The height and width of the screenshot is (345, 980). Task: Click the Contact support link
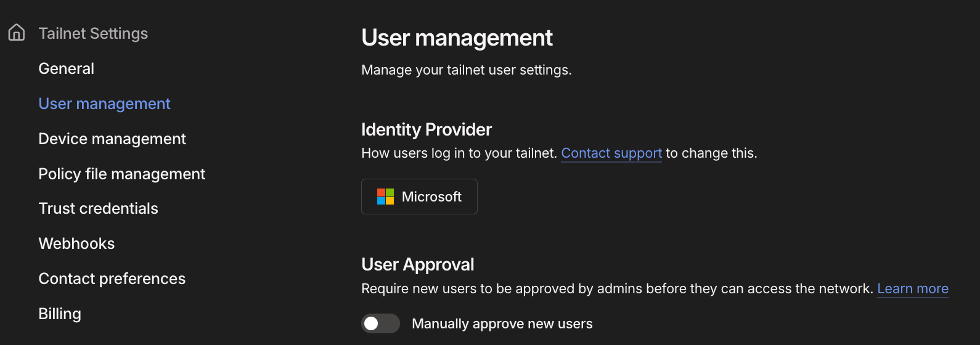[x=611, y=153]
